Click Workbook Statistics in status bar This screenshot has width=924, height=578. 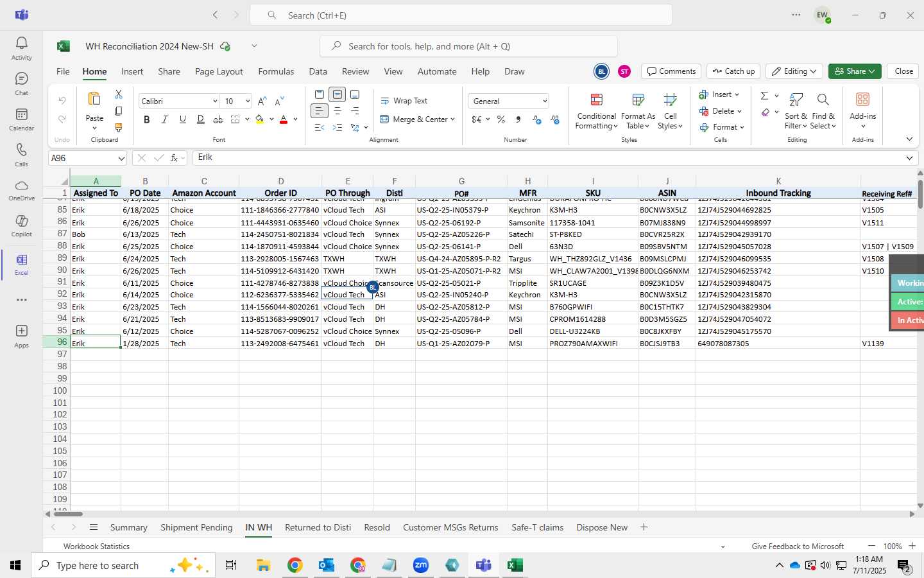[x=96, y=546]
